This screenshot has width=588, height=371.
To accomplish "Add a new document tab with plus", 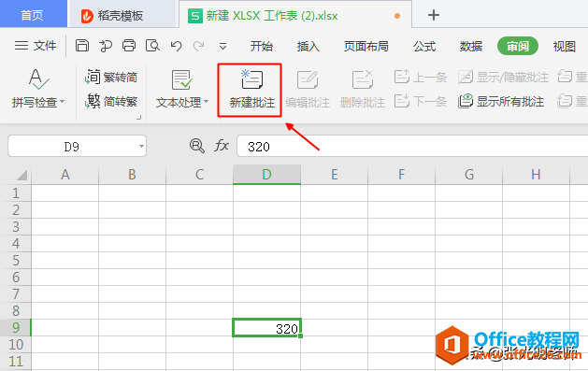I will pyautogui.click(x=434, y=15).
